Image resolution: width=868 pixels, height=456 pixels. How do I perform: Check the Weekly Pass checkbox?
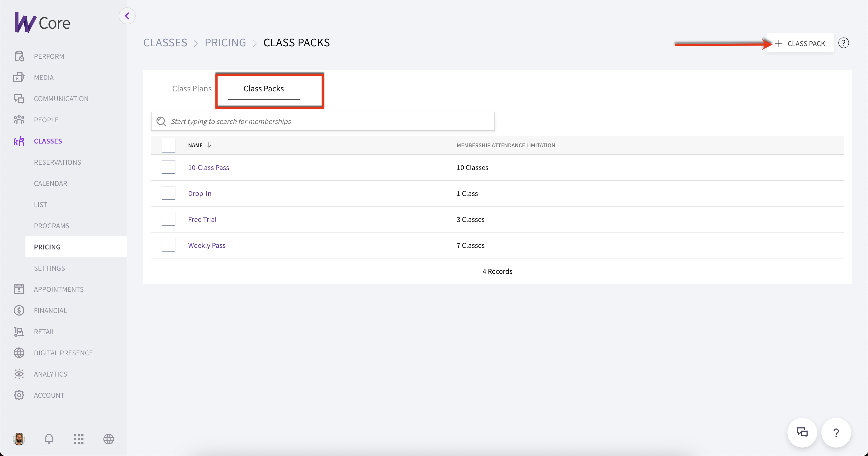(x=169, y=244)
